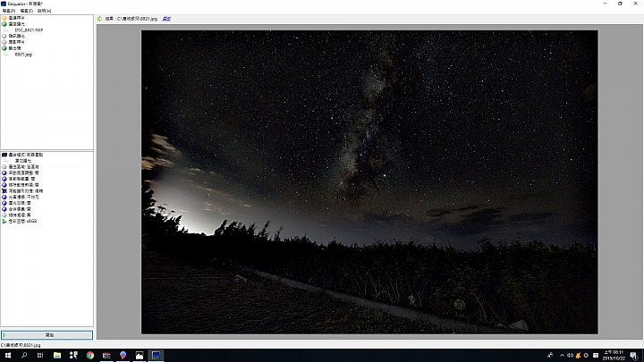Open the reduce light pollution option

pos(20,197)
